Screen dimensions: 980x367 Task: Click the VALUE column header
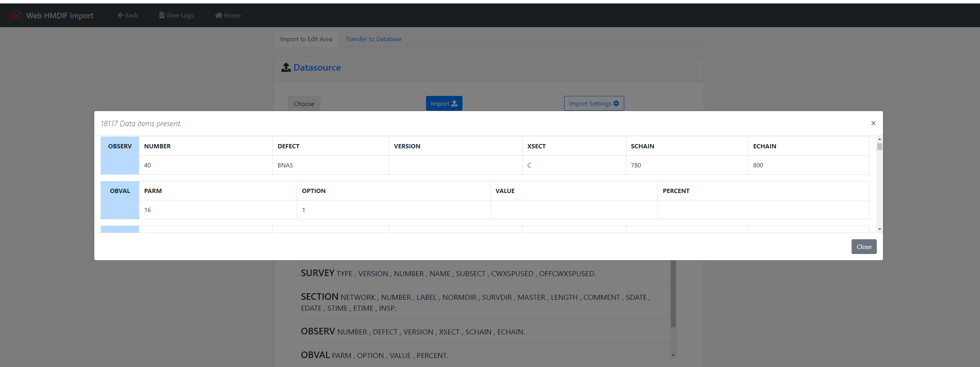coord(574,191)
